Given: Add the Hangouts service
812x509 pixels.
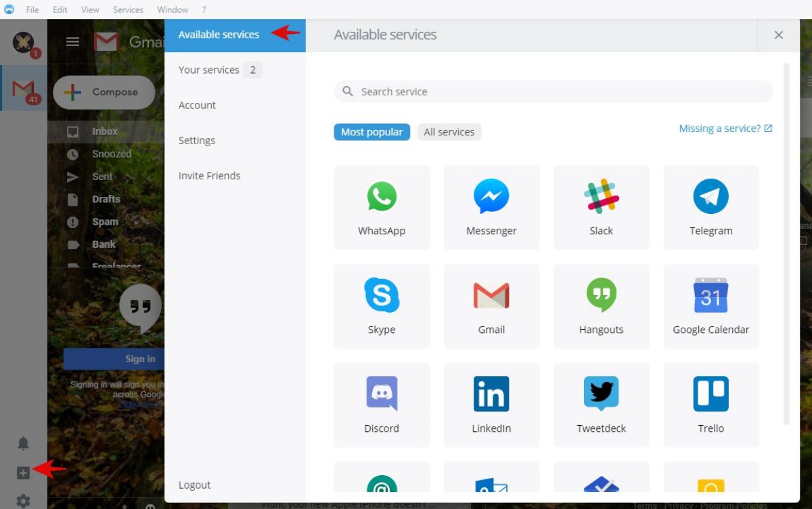Looking at the screenshot, I should click(601, 307).
